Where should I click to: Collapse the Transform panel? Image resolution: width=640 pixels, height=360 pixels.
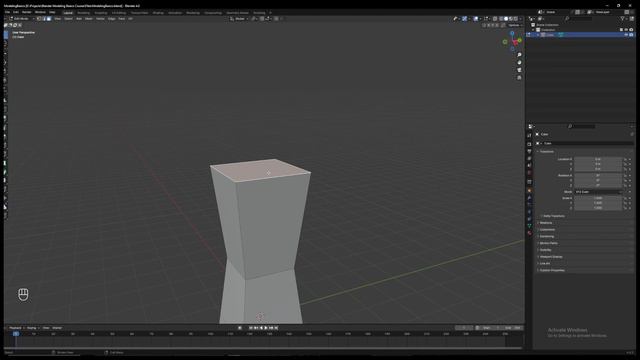546,151
